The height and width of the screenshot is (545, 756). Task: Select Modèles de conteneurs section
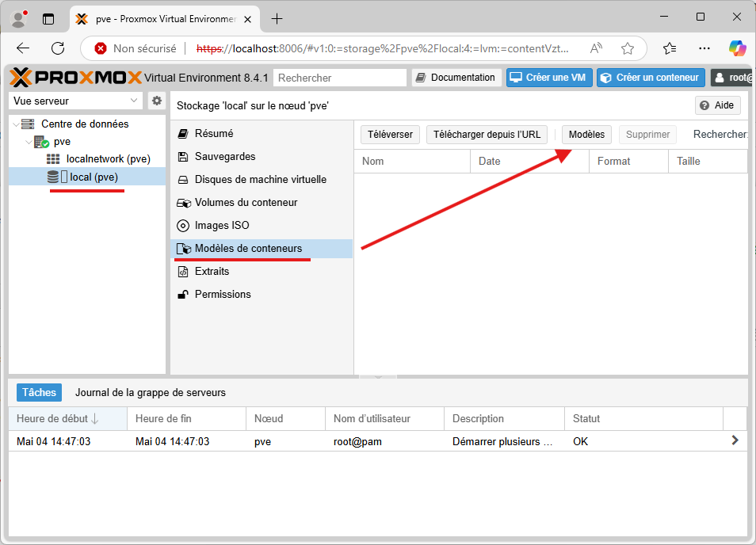coord(262,249)
